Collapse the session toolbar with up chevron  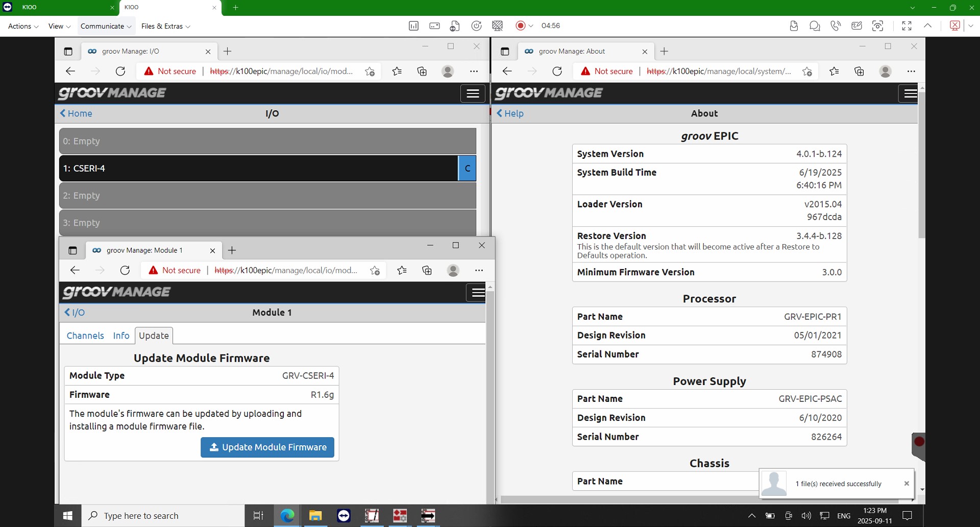[x=927, y=26]
